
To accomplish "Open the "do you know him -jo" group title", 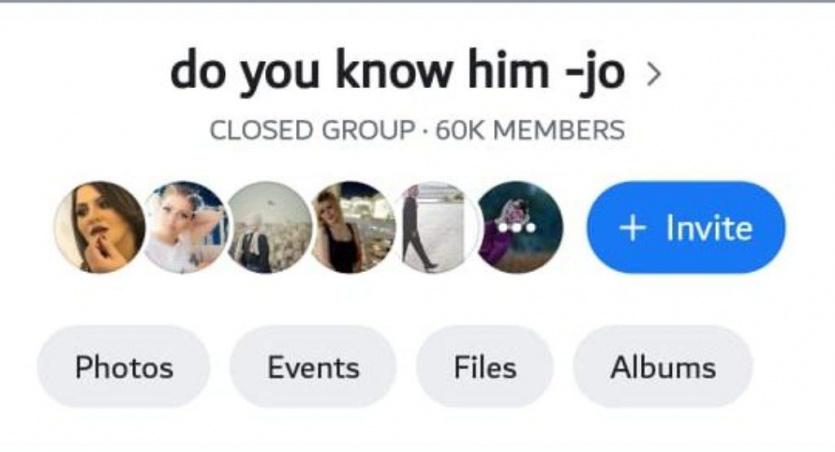I will pos(397,72).
